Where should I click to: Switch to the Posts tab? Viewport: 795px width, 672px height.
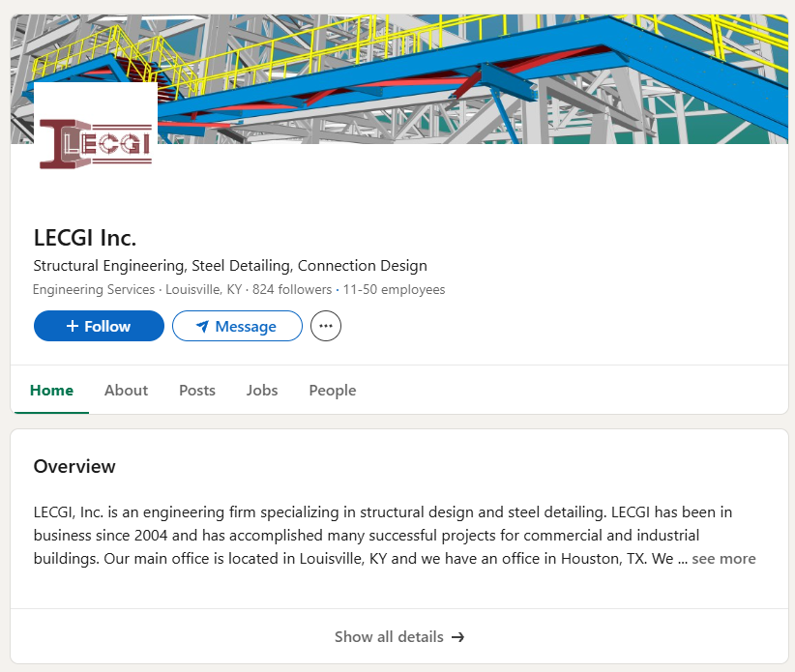click(197, 391)
